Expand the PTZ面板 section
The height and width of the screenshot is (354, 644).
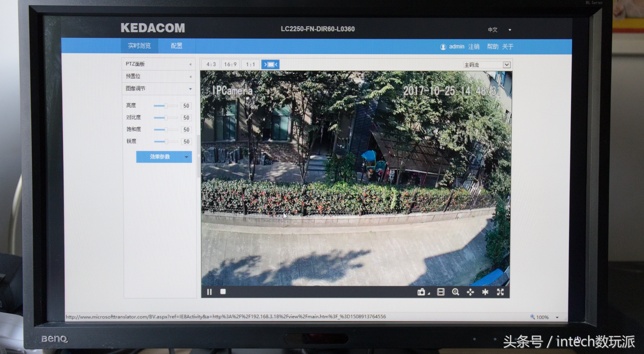pos(159,64)
